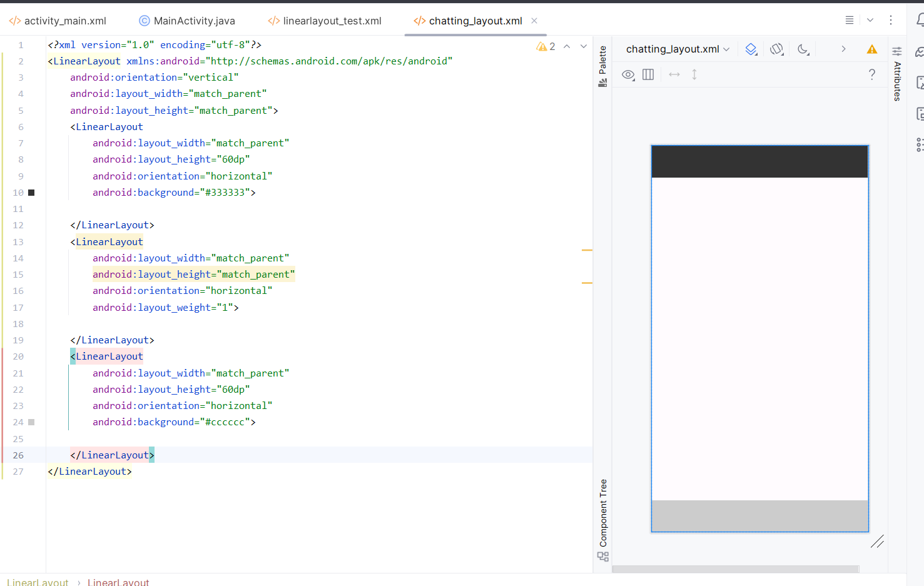Click the <LinearLayout tag on line 13
The width and height of the screenshot is (924, 586).
point(107,242)
